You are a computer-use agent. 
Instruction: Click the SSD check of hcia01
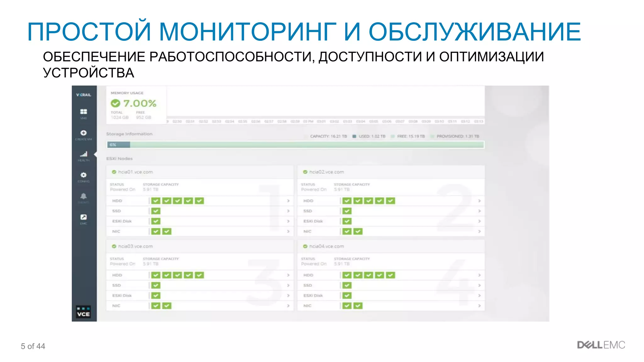[156, 211]
